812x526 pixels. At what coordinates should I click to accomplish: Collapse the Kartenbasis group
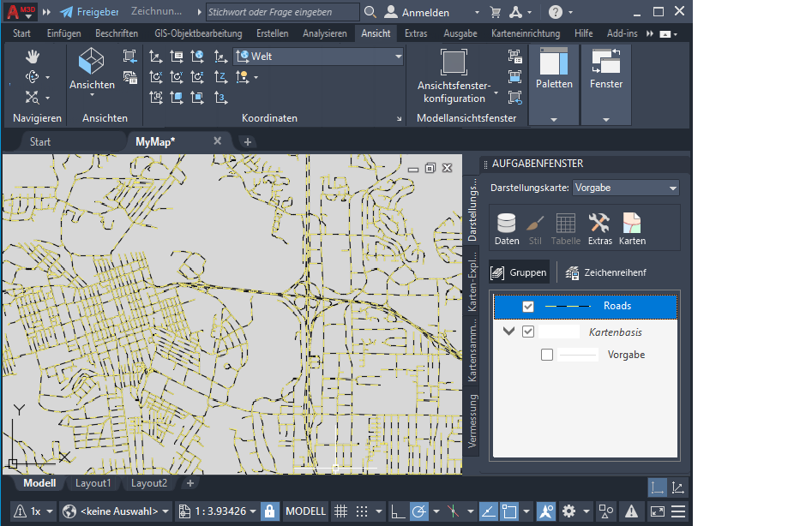point(509,332)
